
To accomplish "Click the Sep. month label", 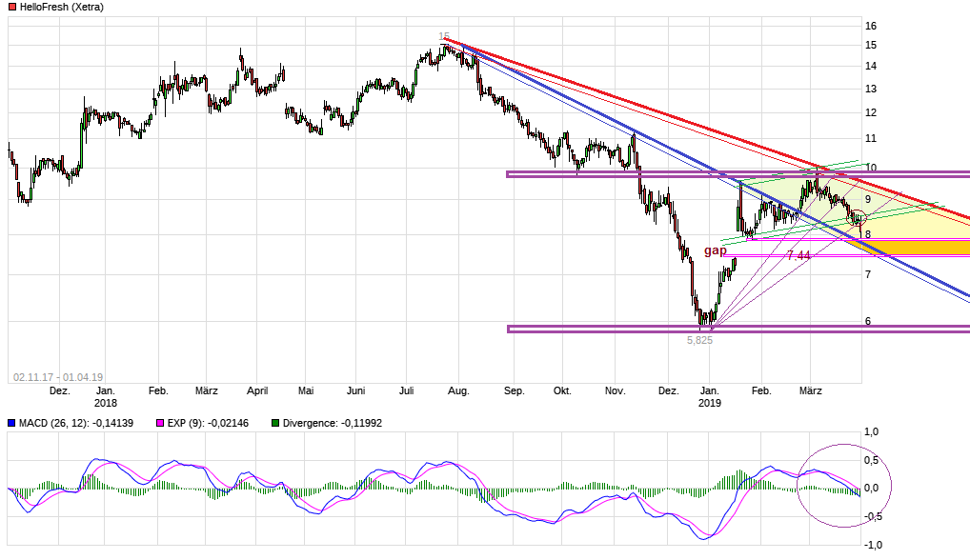I will pyautogui.click(x=515, y=390).
